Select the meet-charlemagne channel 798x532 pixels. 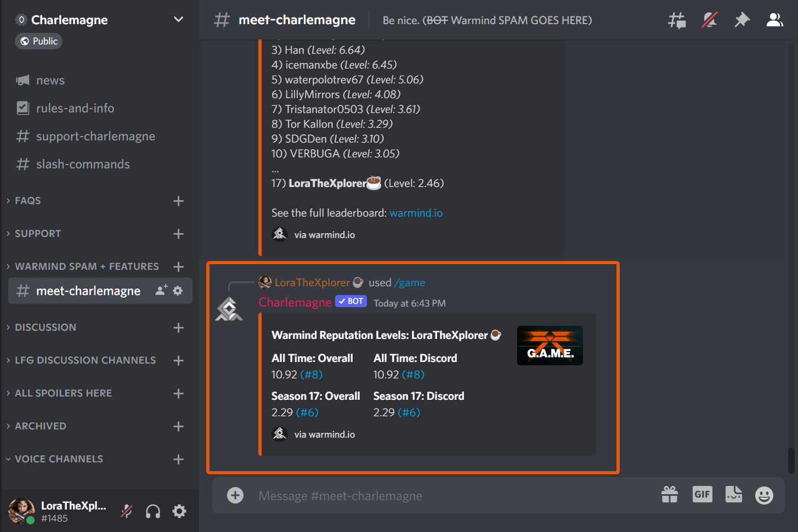88,291
